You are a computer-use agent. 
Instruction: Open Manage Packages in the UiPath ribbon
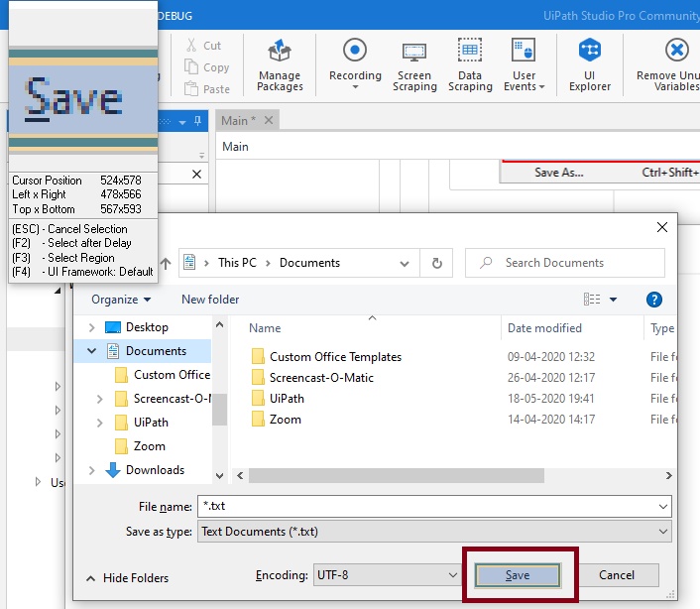tap(280, 64)
